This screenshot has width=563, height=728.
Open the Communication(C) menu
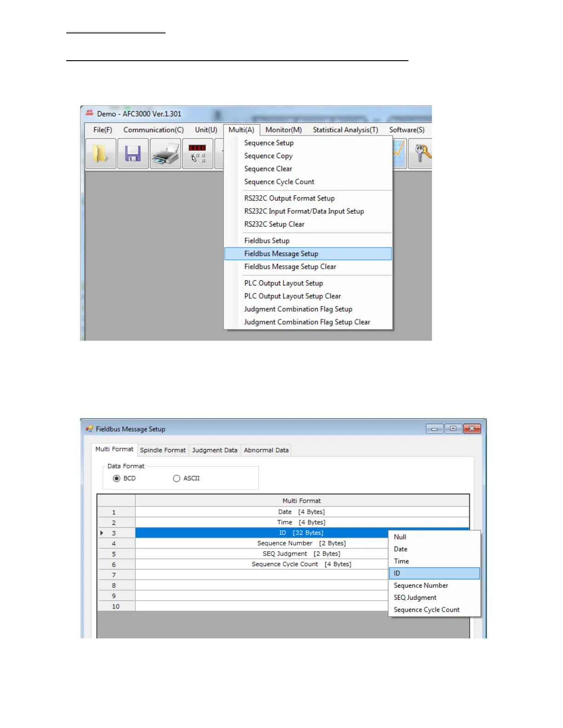click(x=154, y=130)
